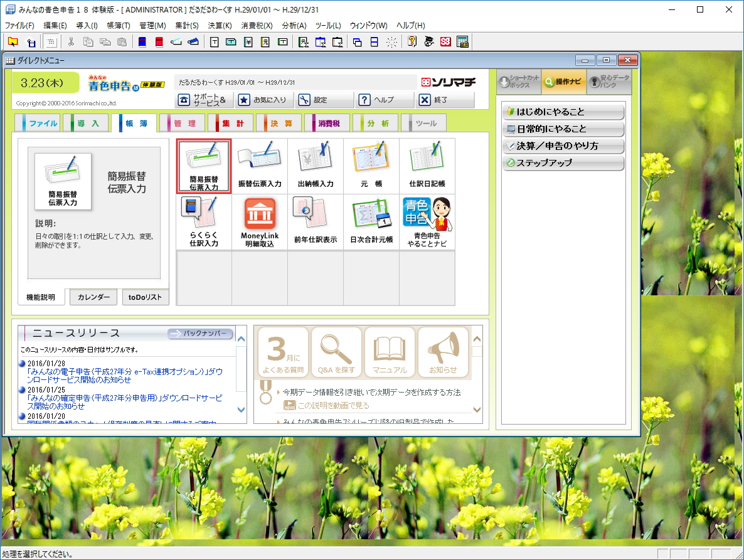Open the ファイル(F) menu
The height and width of the screenshot is (560, 744).
coord(19,26)
